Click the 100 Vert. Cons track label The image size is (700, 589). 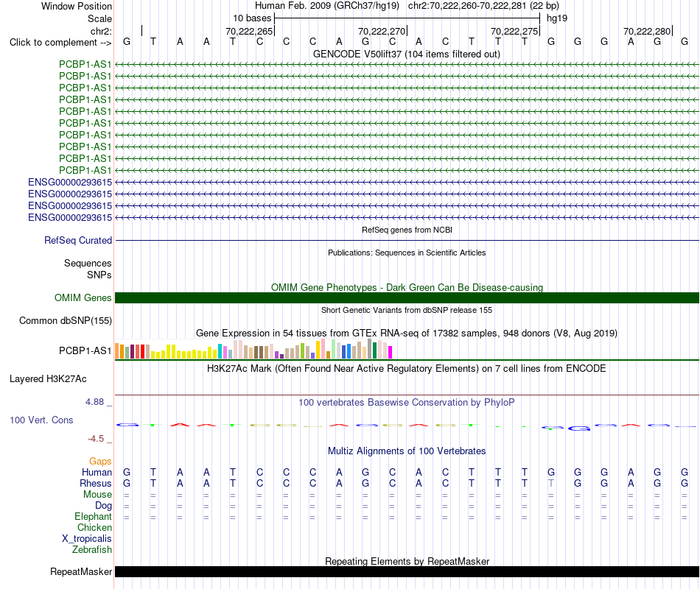[41, 420]
